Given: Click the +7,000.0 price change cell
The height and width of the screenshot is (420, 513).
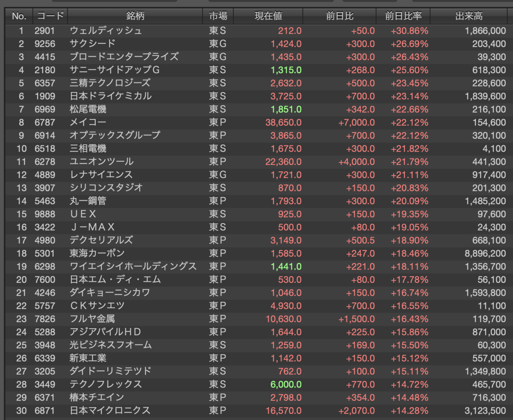Looking at the screenshot, I should tap(357, 122).
